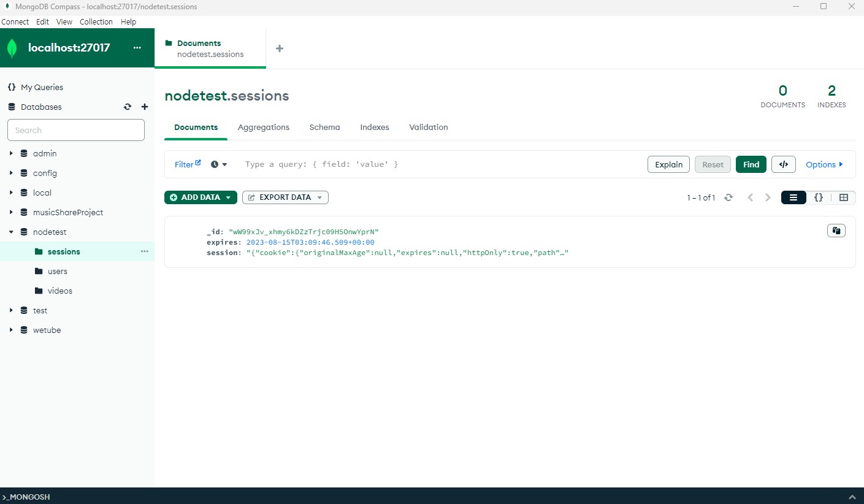Click the videos collection folder icon
Screen dimensions: 864x504
coord(39,291)
